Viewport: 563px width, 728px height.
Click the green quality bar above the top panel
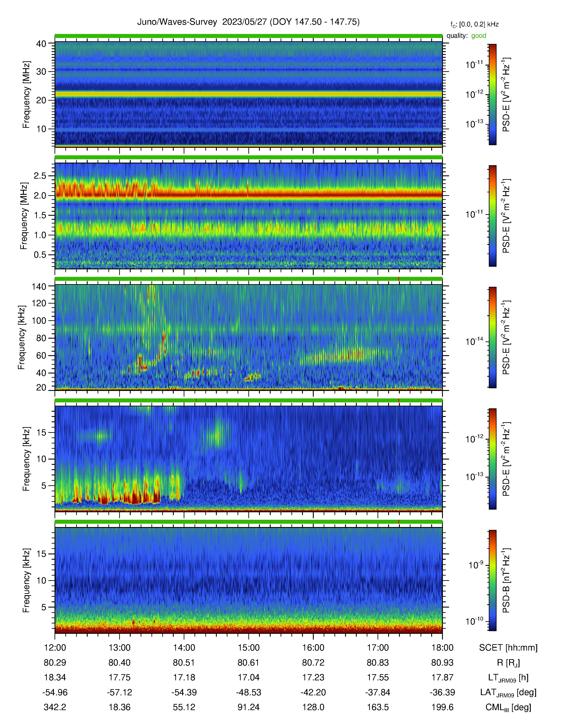[248, 36]
